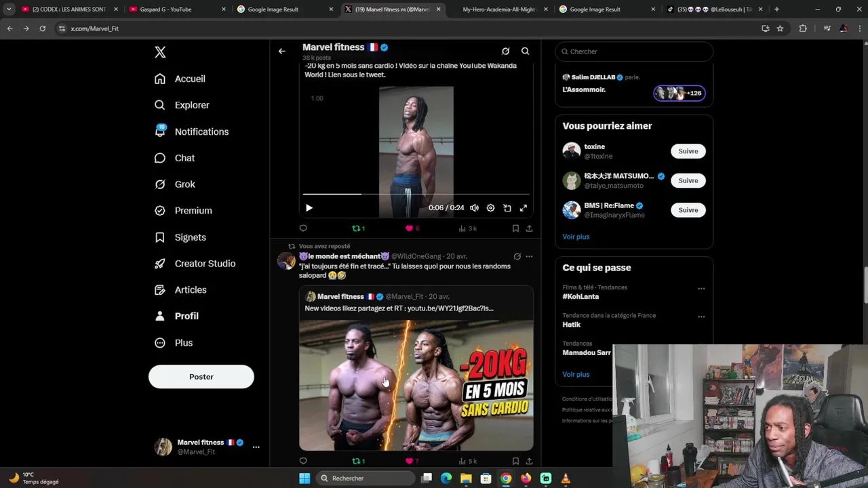Image resolution: width=868 pixels, height=488 pixels.
Task: Open more options for the #KohLanta trend
Action: [701, 289]
